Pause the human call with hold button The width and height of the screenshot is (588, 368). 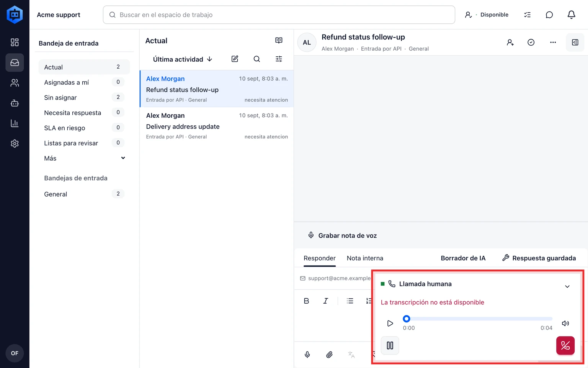tap(390, 345)
